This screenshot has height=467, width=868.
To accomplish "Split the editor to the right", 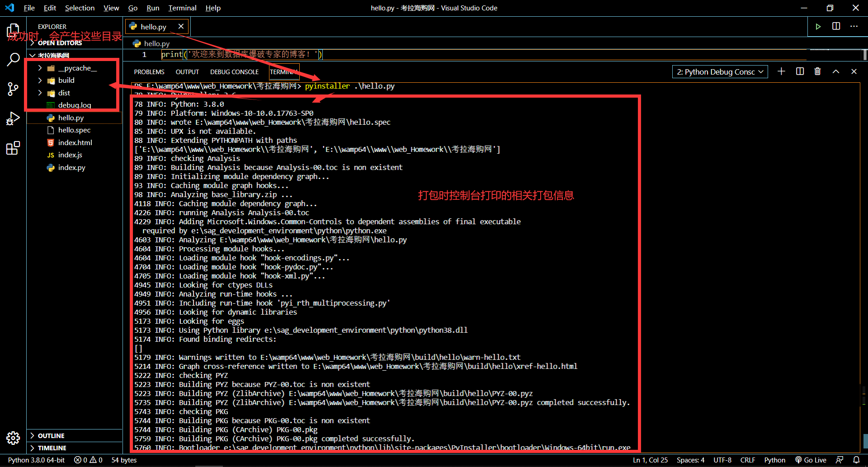I will 836,26.
